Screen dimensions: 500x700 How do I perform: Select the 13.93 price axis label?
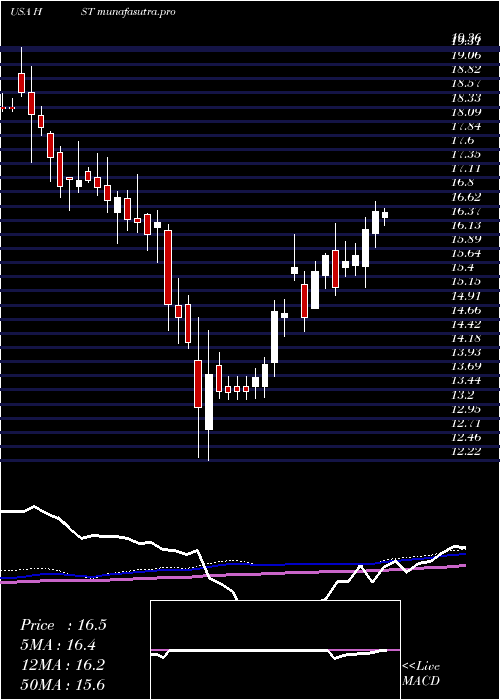tap(466, 352)
